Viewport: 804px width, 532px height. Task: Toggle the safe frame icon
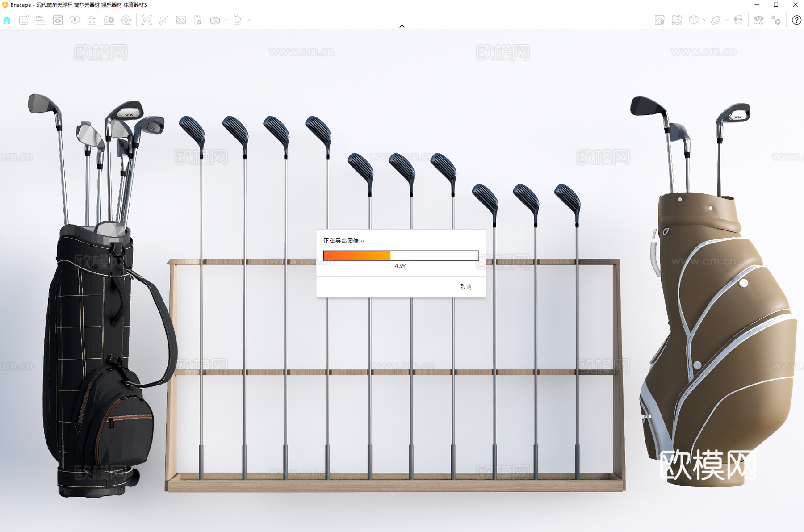677,20
